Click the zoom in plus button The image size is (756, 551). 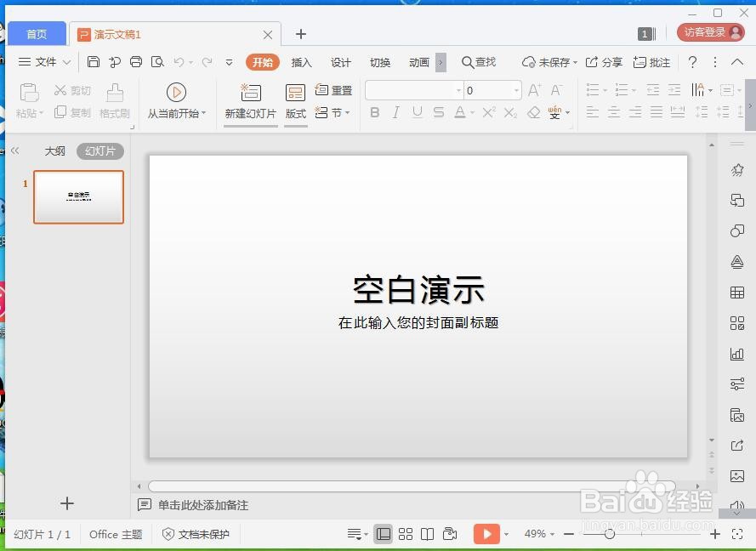click(x=715, y=534)
